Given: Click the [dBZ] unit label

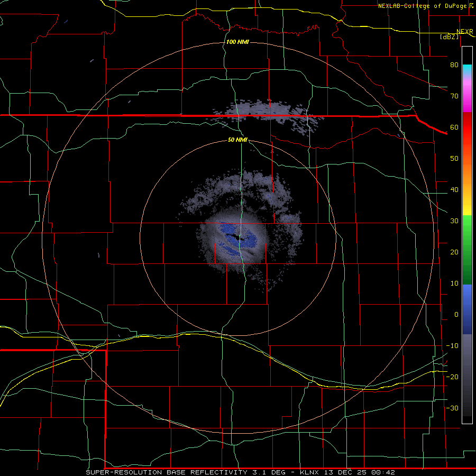Looking at the screenshot, I should (x=449, y=36).
